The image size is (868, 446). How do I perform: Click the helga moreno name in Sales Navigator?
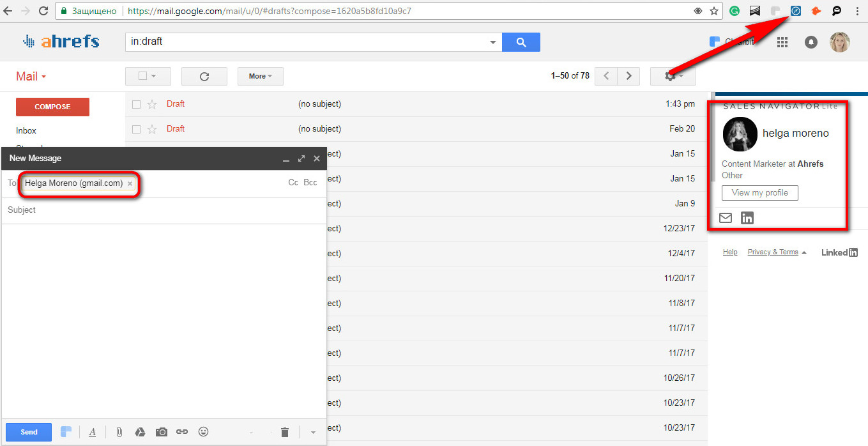pyautogui.click(x=796, y=133)
